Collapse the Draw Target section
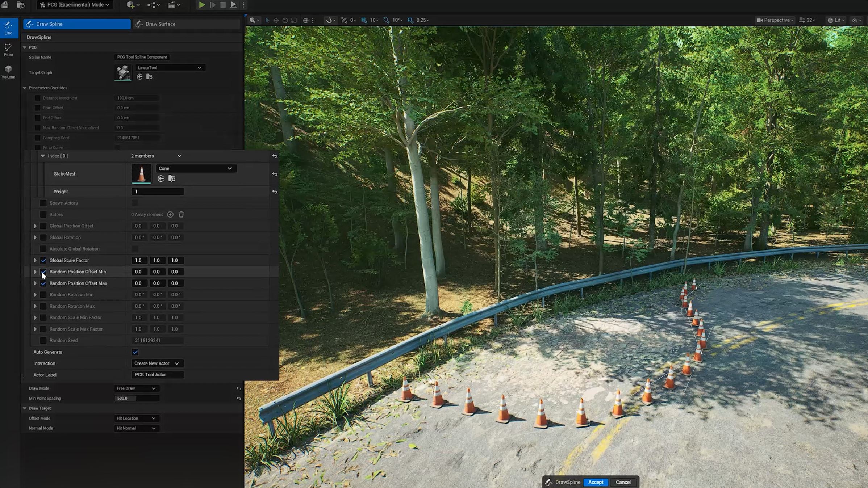868x488 pixels. point(25,408)
